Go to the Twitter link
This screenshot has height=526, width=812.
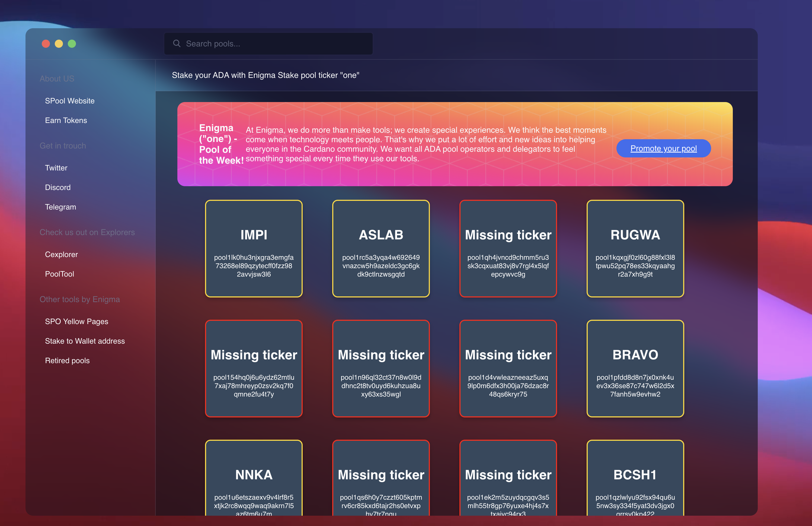(x=56, y=167)
